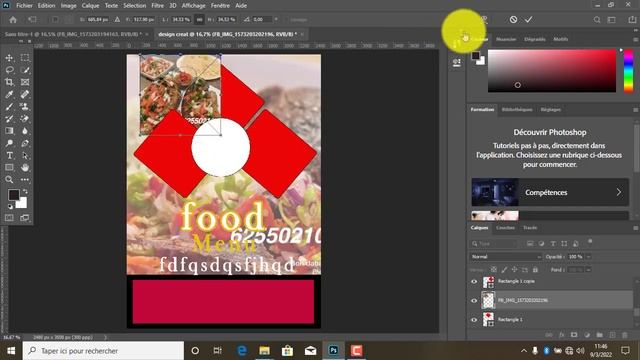This screenshot has height=360, width=640.
Task: Select the Eyedropper tool
Action: [x=9, y=95]
